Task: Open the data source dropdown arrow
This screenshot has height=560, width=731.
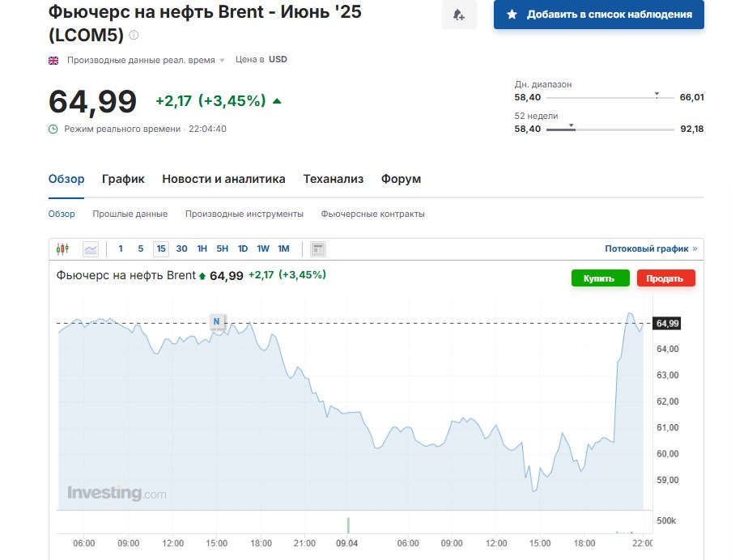Action: 222,60
